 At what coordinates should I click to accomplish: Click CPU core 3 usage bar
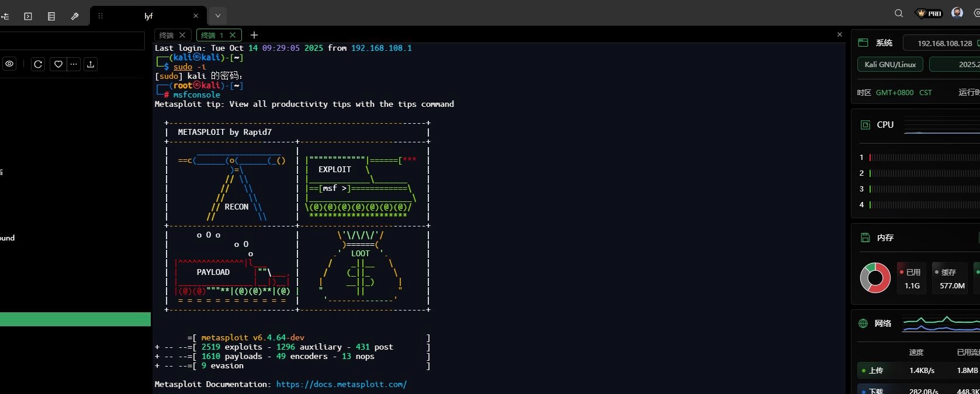924,189
